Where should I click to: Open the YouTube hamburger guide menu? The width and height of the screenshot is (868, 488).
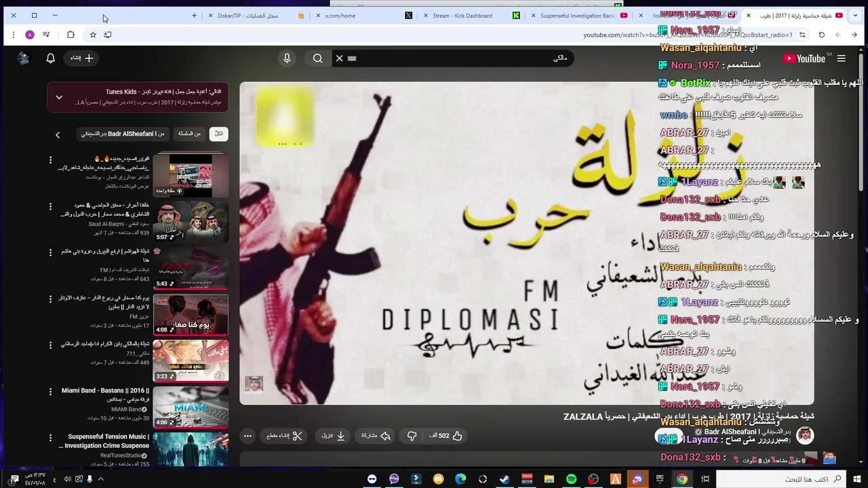(841, 58)
